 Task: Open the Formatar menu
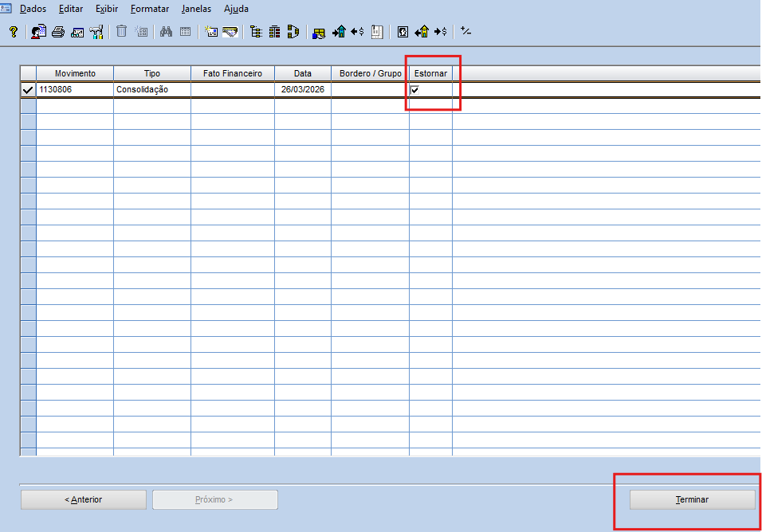[x=150, y=10]
